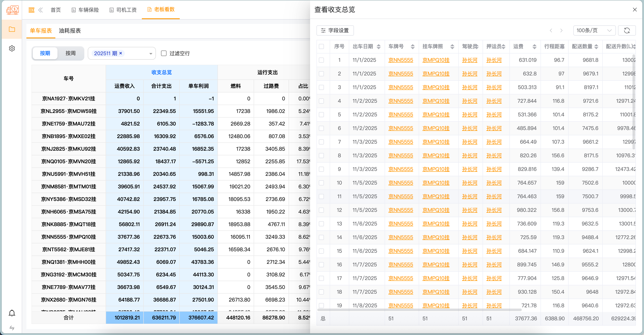Collapse navigation with the « chevron
The height and width of the screenshot is (335, 644).
pos(40,10)
